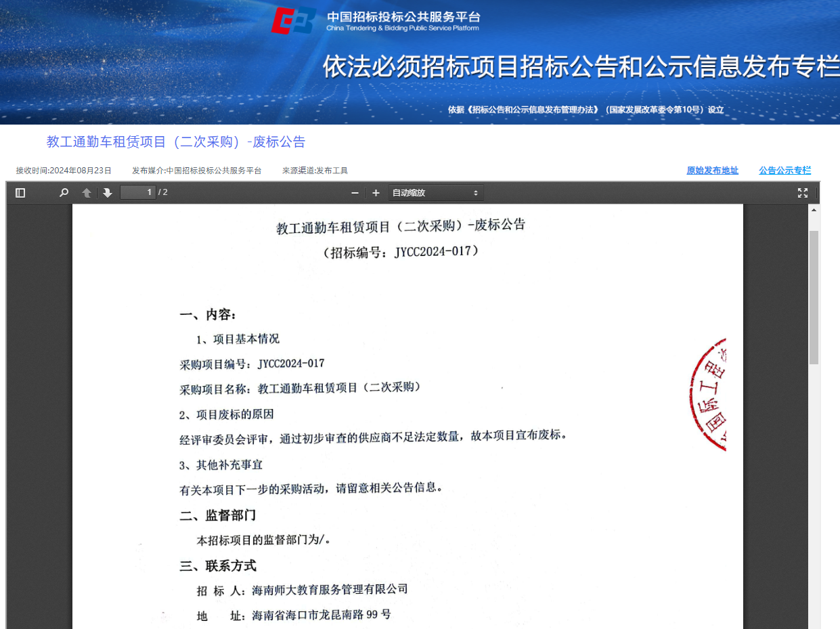The width and height of the screenshot is (840, 629).
Task: Click the 教工通勤车租赁项目 announcement title
Action: (x=176, y=142)
